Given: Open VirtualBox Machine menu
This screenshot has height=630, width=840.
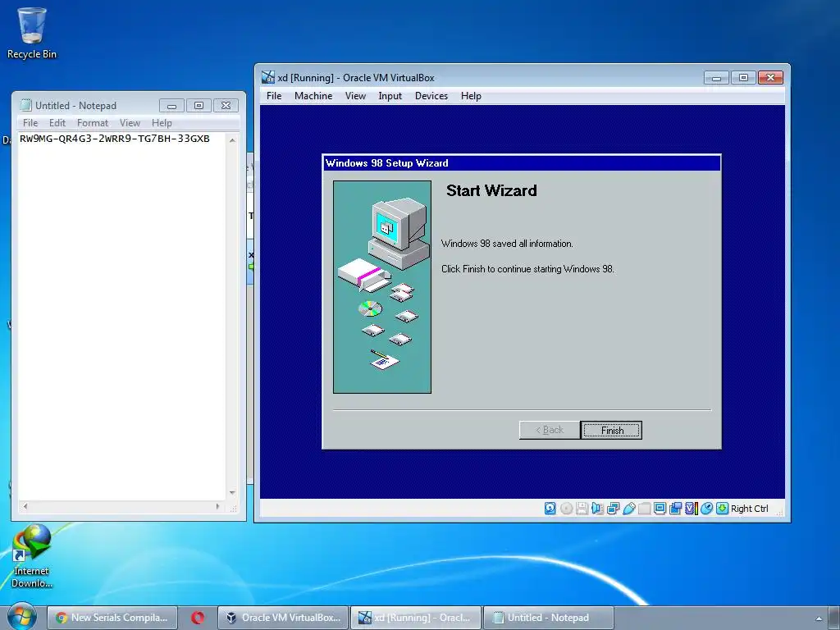Looking at the screenshot, I should point(313,96).
